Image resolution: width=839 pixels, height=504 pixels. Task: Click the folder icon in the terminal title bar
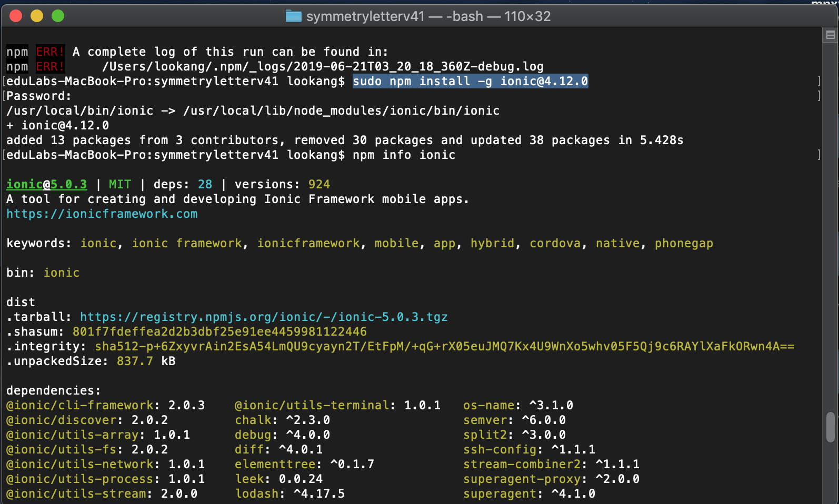(293, 16)
